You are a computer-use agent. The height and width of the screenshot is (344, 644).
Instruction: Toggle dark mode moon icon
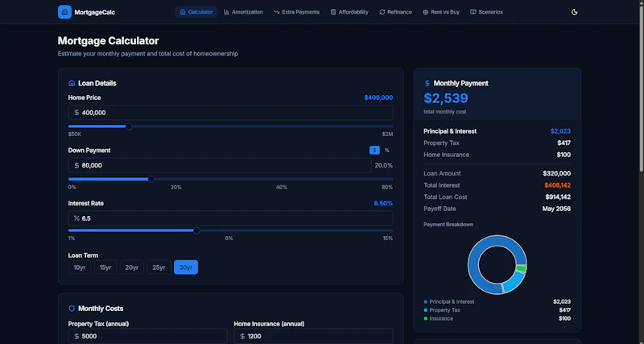tap(574, 12)
